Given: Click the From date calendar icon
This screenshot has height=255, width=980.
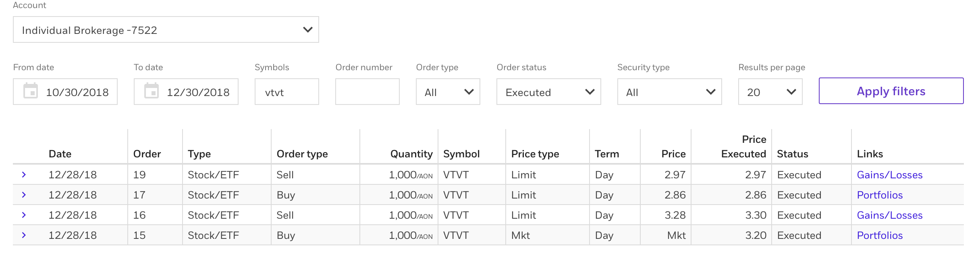Looking at the screenshot, I should tap(31, 91).
